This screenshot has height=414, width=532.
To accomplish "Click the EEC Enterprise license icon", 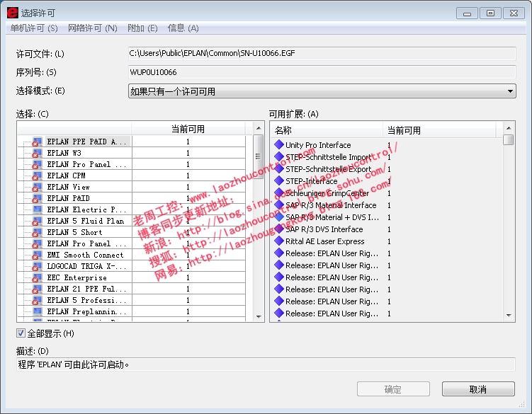I will 35,277.
